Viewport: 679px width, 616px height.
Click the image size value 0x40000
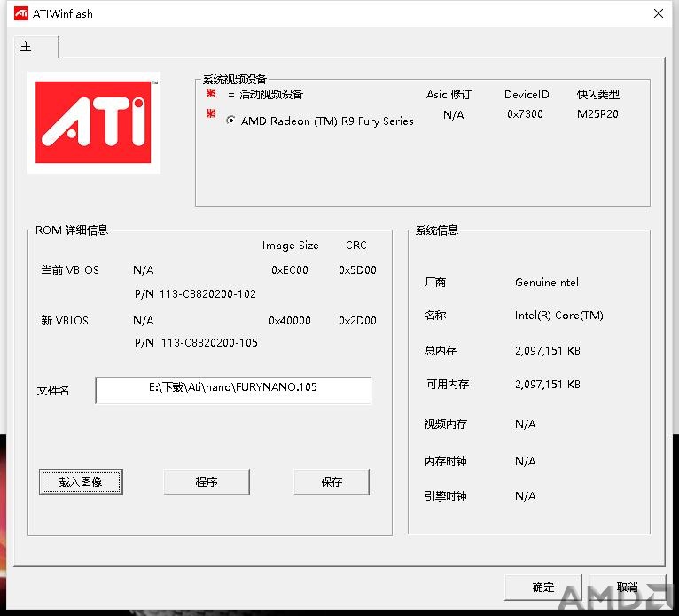290,320
